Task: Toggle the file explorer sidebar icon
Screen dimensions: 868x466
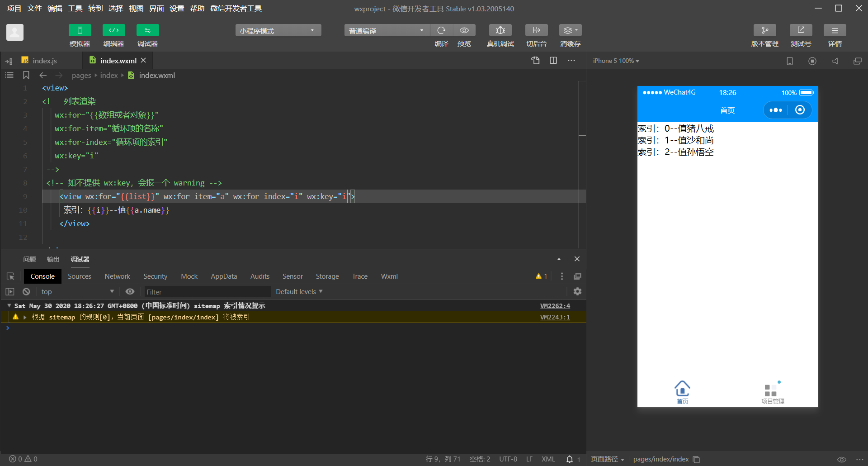Action: [x=9, y=61]
